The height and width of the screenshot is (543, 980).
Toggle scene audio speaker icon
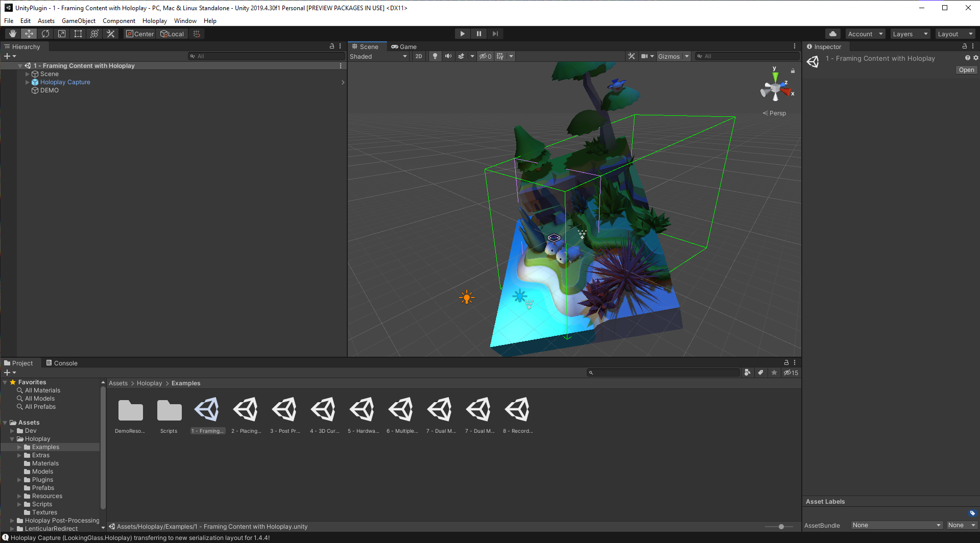(448, 56)
